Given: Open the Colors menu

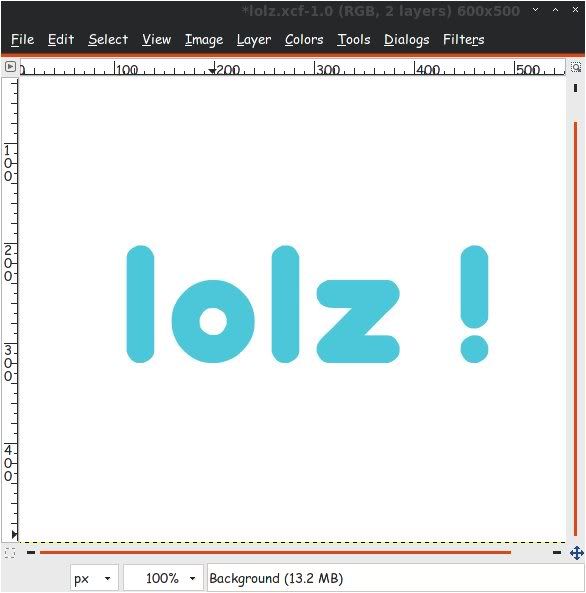Looking at the screenshot, I should coord(304,39).
